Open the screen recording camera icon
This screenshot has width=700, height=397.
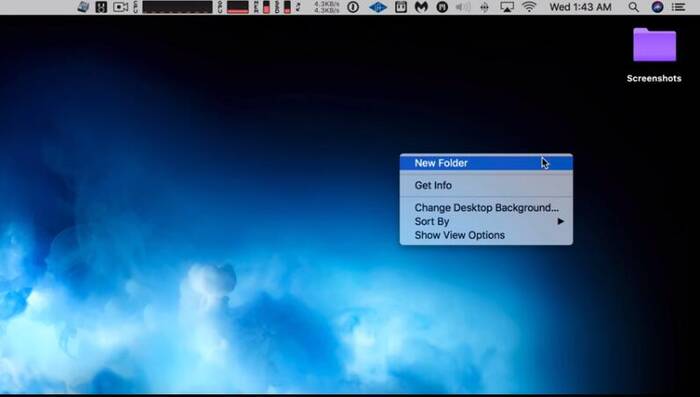[121, 7]
